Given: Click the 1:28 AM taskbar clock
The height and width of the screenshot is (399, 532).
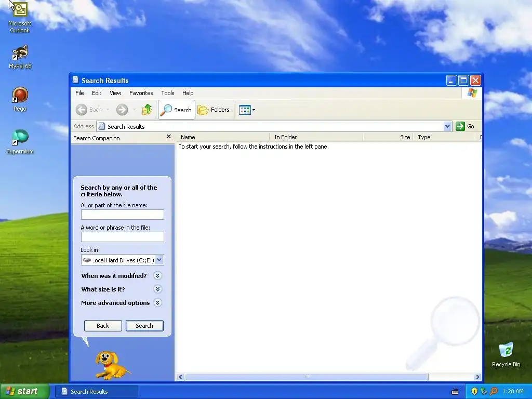Looking at the screenshot, I should [513, 391].
